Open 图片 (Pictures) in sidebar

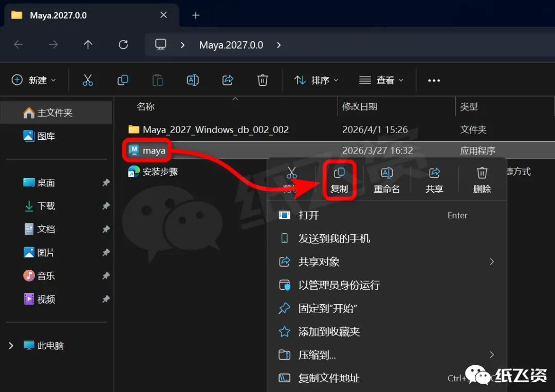(39, 253)
